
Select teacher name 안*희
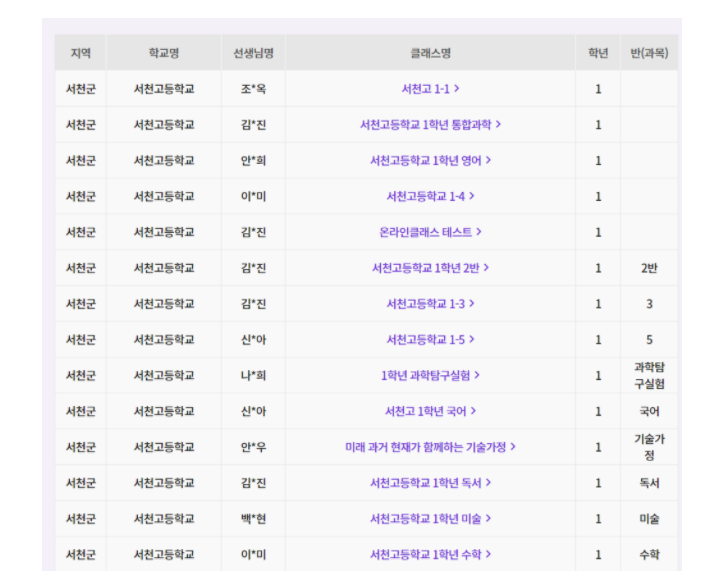pyautogui.click(x=253, y=161)
